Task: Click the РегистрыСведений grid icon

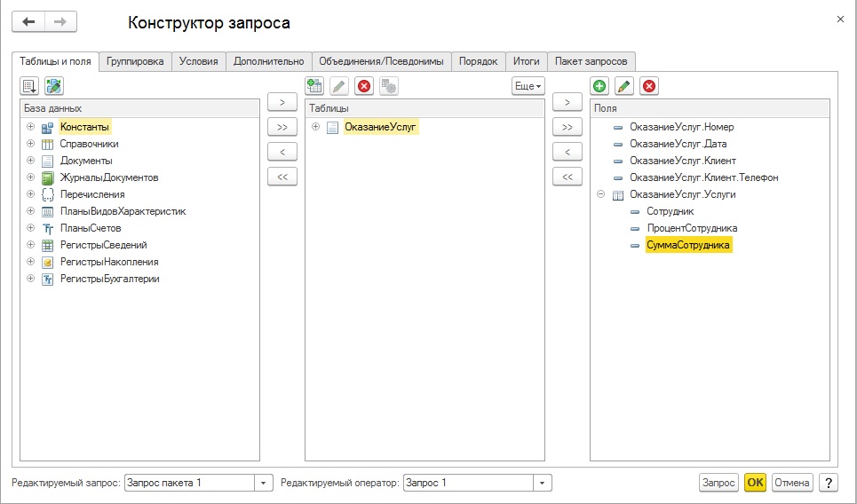Action: tap(48, 245)
